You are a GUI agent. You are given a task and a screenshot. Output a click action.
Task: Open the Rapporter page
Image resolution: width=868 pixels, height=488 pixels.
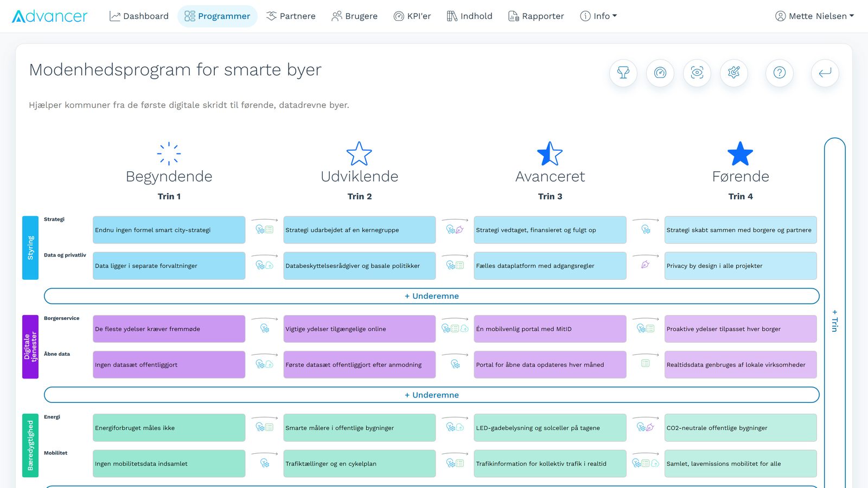click(x=536, y=16)
